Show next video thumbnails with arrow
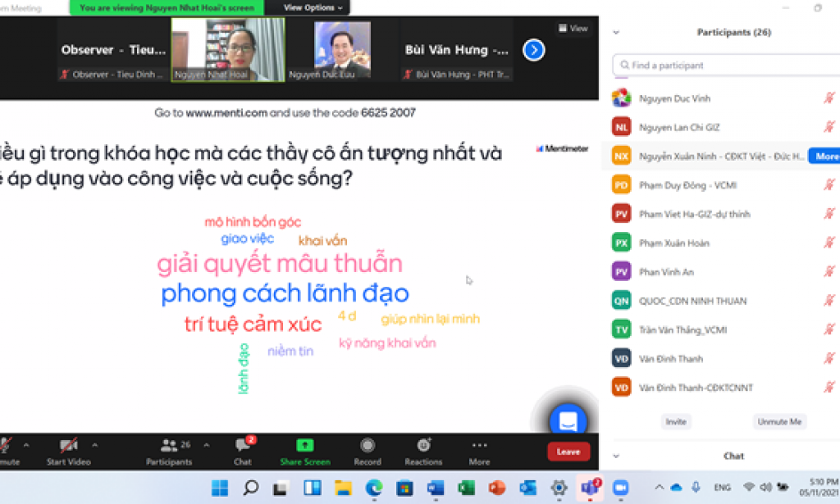Viewport: 840px width, 504px height. click(534, 51)
